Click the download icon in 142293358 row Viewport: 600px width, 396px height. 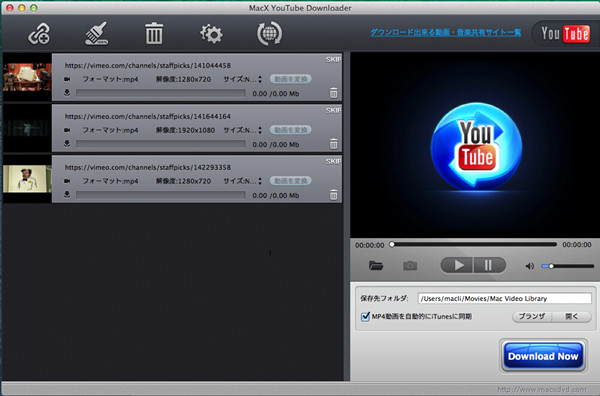pyautogui.click(x=67, y=194)
